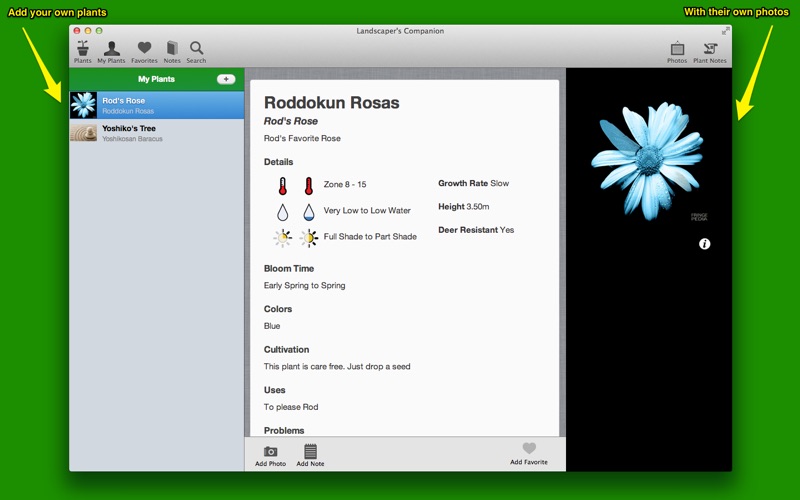Enter full screen with the arrows icon
This screenshot has height=500, width=800.
(725, 31)
